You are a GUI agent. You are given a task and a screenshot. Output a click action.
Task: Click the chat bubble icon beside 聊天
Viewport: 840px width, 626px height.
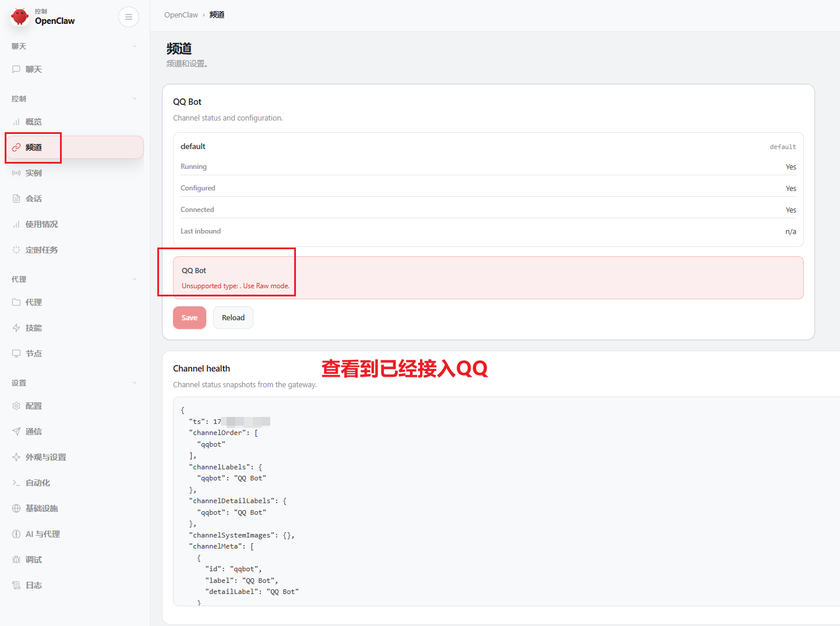16,69
